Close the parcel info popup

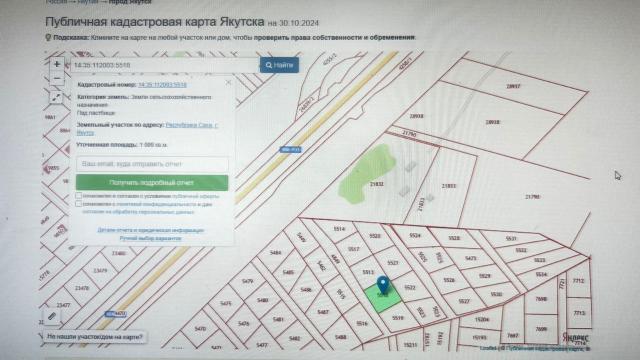228,82
